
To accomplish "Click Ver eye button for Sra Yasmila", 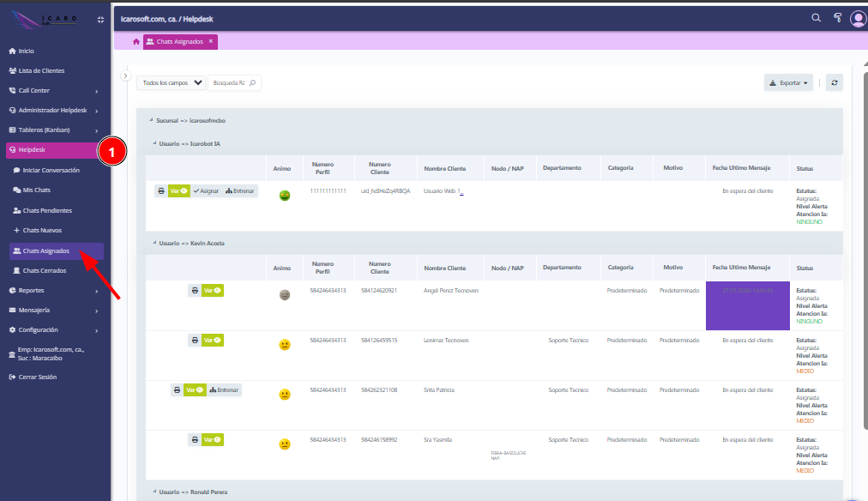I will pos(213,440).
